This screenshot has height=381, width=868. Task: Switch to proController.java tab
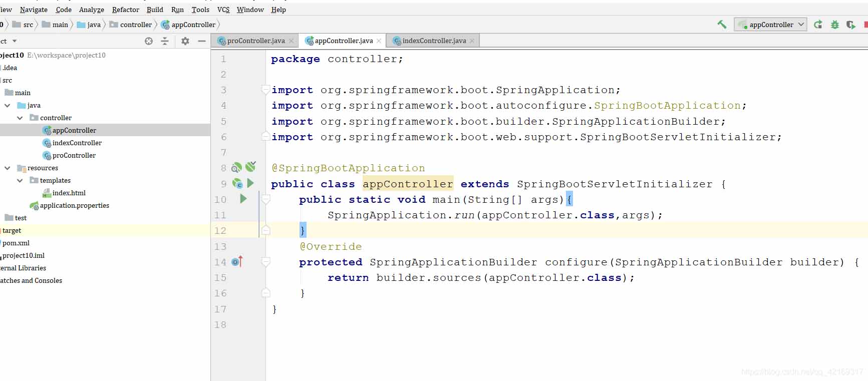pos(256,41)
